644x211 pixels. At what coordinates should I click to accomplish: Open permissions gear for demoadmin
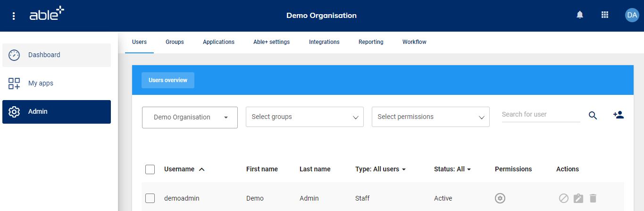click(500, 198)
